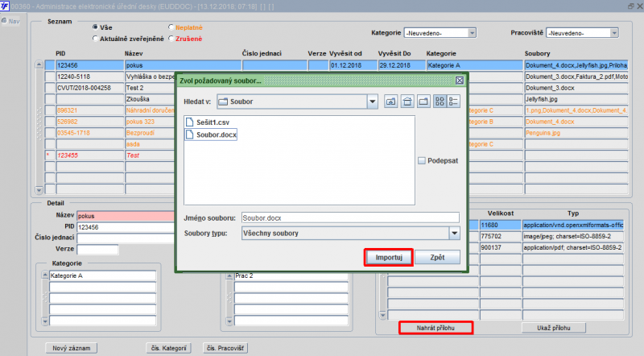Select the PID 526982 row
The width and height of the screenshot is (644, 356).
(x=90, y=122)
